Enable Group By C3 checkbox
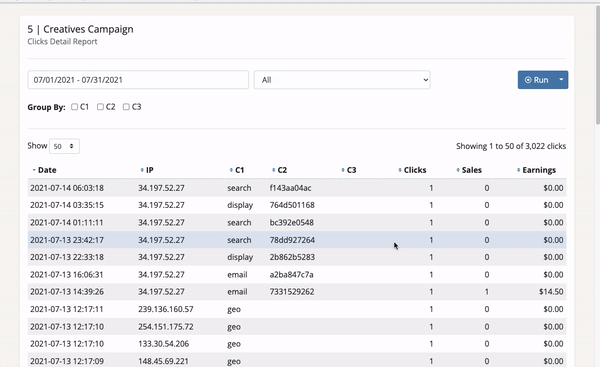 pyautogui.click(x=126, y=107)
